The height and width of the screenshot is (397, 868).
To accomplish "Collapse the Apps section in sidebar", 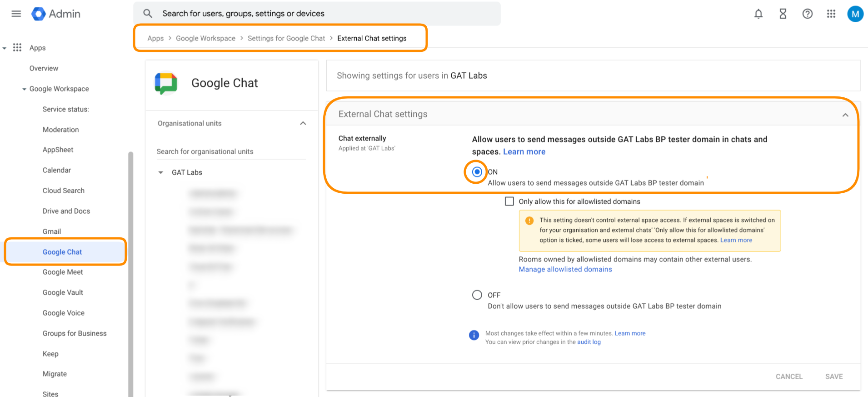I will [x=5, y=48].
